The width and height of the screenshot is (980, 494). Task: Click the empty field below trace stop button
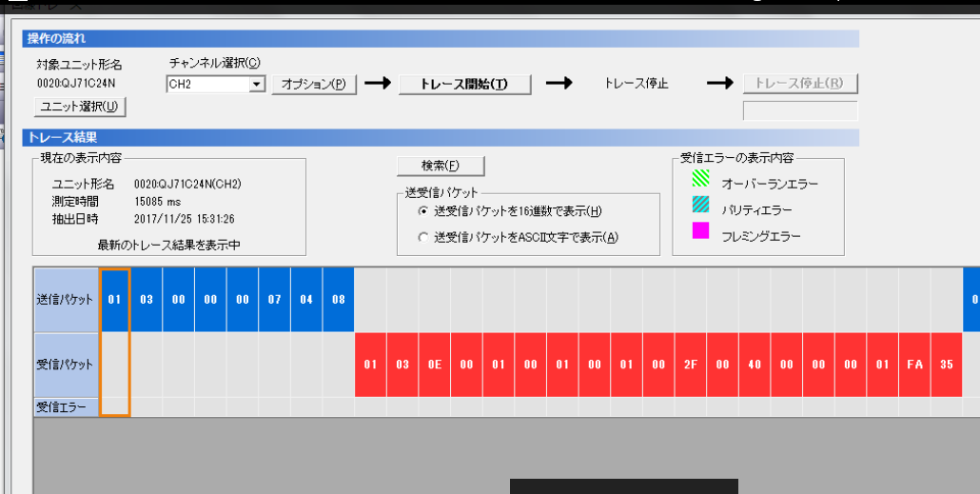[799, 110]
